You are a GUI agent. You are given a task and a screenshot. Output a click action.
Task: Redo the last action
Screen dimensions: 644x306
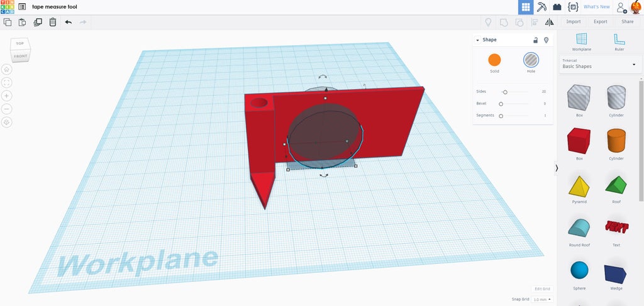click(x=83, y=22)
